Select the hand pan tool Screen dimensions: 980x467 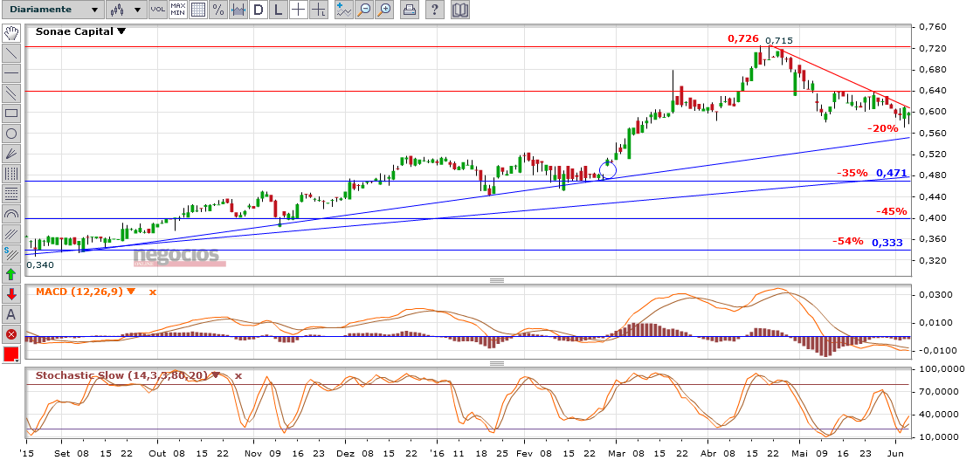[11, 33]
